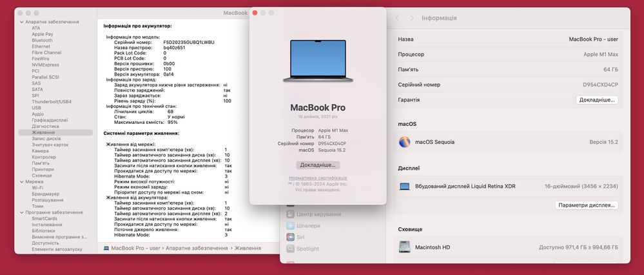The height and width of the screenshot is (275, 644).
Task: Select Інсталювання in software list
Action: [47, 225]
